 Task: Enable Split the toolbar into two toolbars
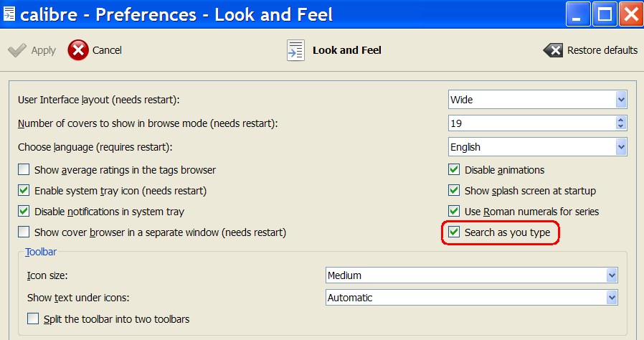[33, 318]
